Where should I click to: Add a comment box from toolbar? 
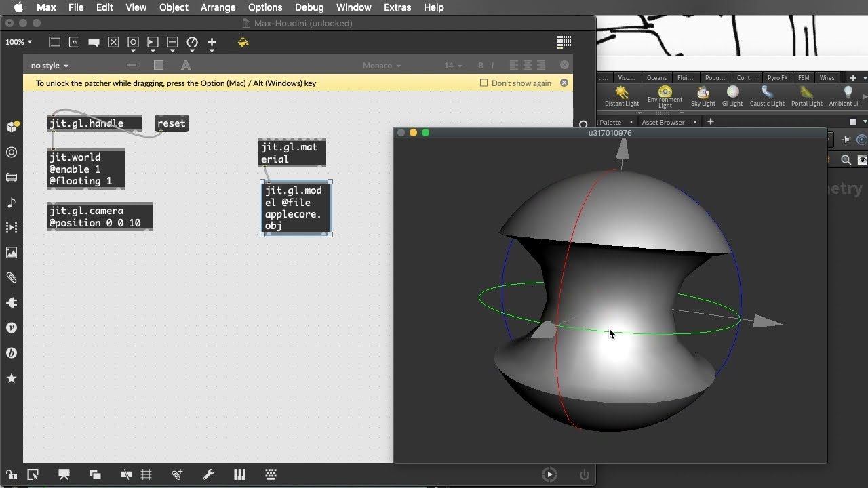point(94,42)
